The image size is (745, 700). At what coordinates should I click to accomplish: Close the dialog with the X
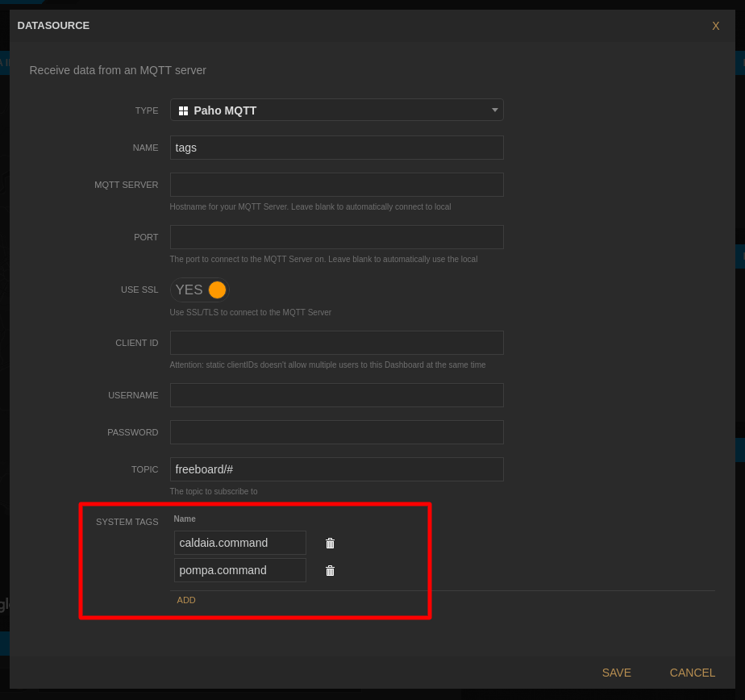point(715,25)
